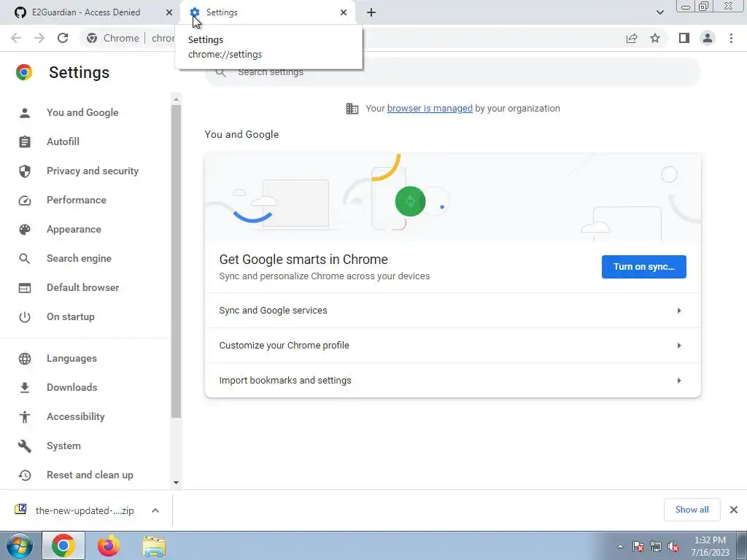
Task: Expand Import bookmarks and settings row
Action: 452,381
